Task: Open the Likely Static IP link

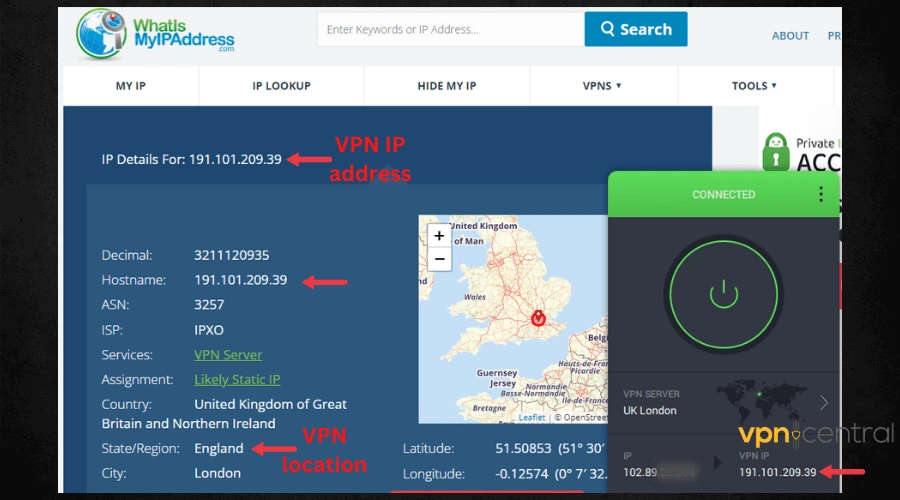Action: [x=237, y=380]
